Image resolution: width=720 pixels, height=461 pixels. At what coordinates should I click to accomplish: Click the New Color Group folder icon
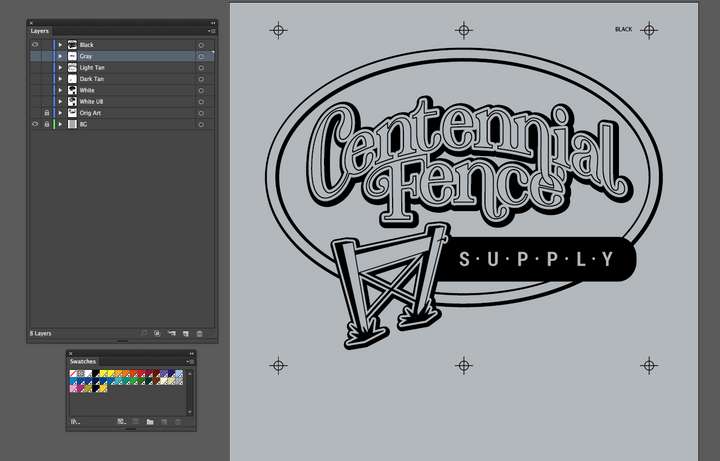click(150, 422)
